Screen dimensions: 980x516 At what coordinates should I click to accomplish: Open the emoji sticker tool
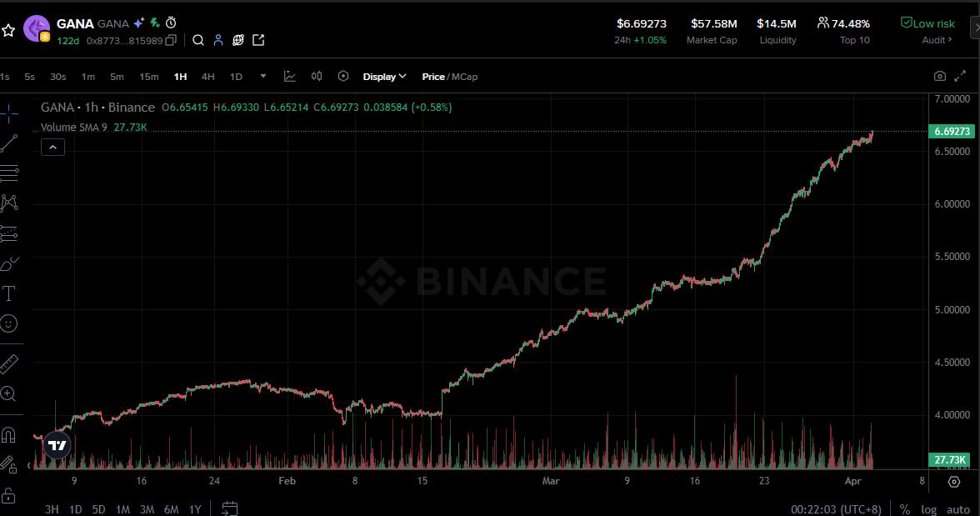8,323
